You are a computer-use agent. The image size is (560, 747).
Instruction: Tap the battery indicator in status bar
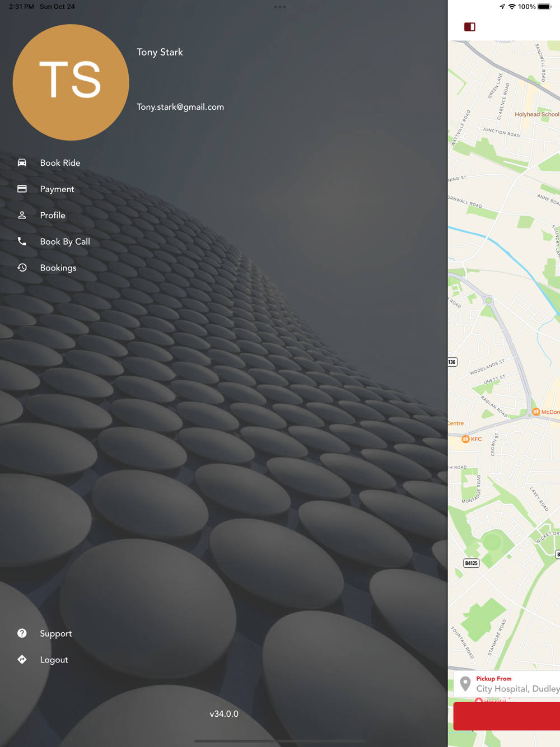point(544,7)
